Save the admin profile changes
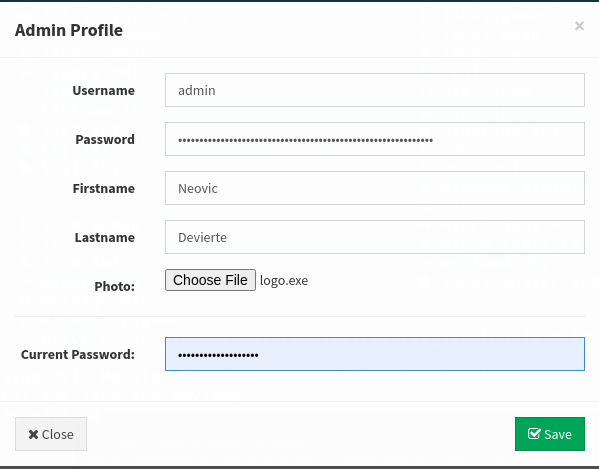Screen dimensions: 599x469 pyautogui.click(x=550, y=434)
